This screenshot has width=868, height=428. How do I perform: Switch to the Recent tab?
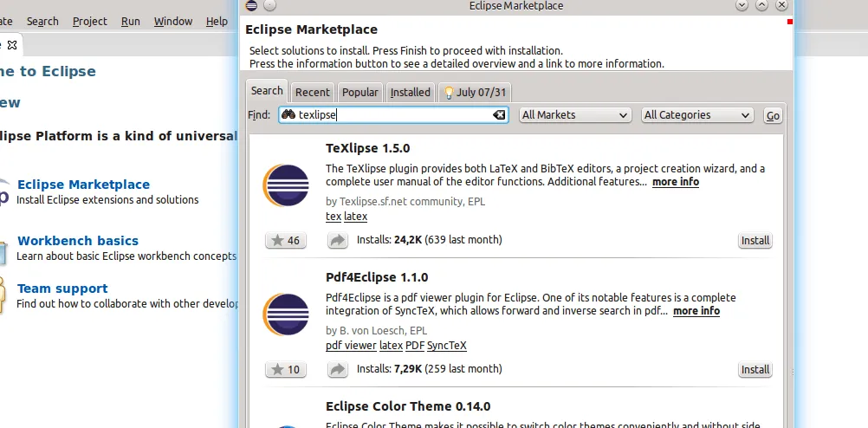click(x=312, y=92)
